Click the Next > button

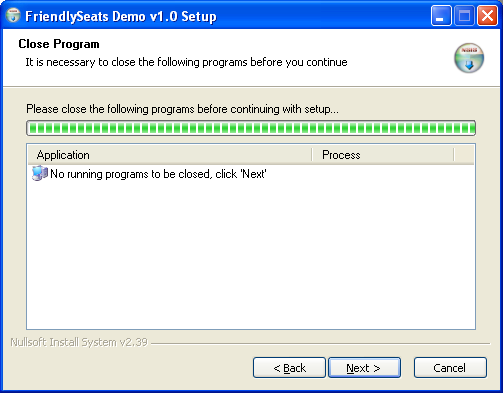point(364,368)
